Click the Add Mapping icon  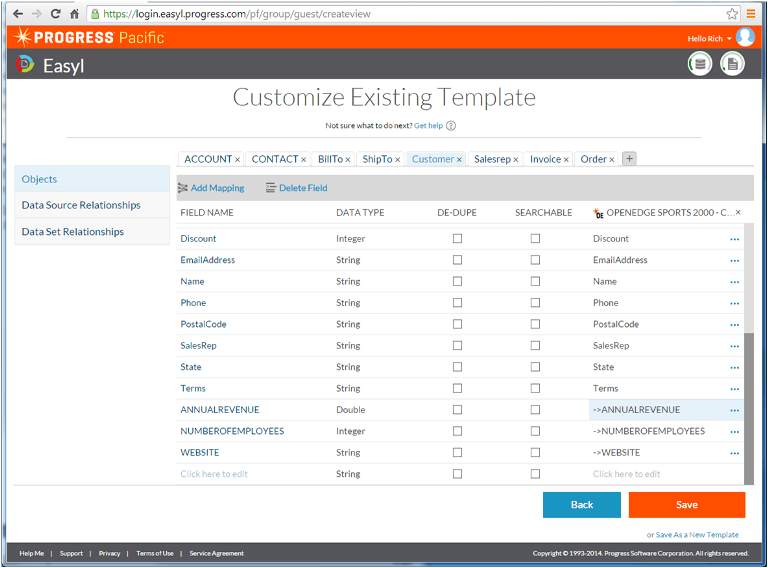(183, 188)
